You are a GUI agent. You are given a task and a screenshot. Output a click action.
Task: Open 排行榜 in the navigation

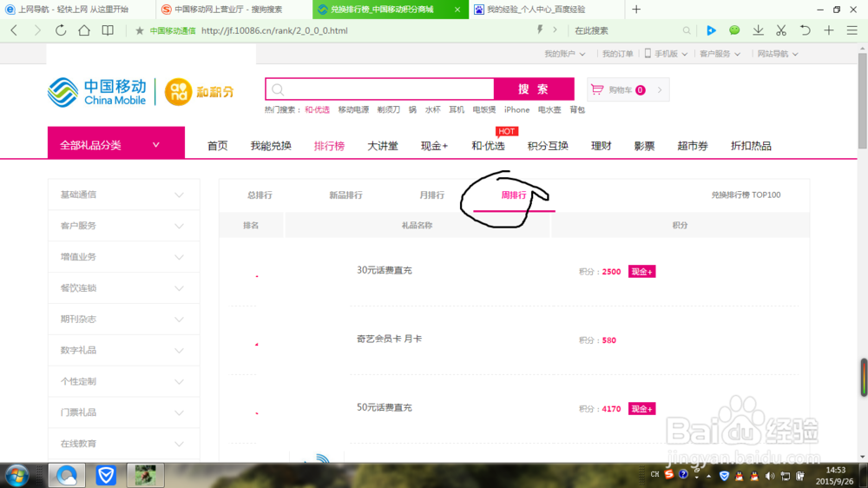[329, 146]
